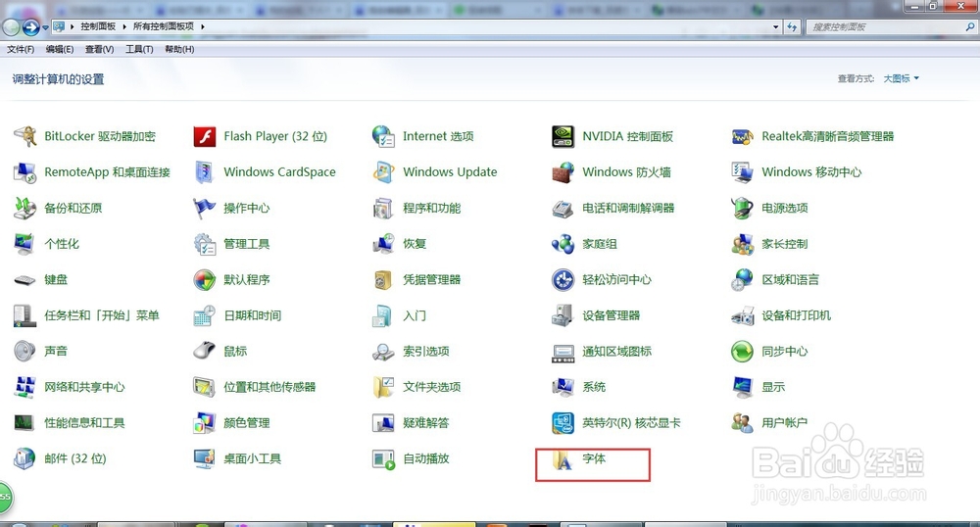The height and width of the screenshot is (527, 980).
Task: Click the Windows Update icon
Action: point(383,172)
